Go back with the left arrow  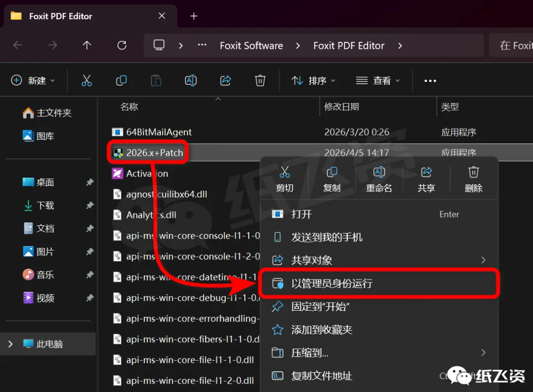tap(18, 45)
